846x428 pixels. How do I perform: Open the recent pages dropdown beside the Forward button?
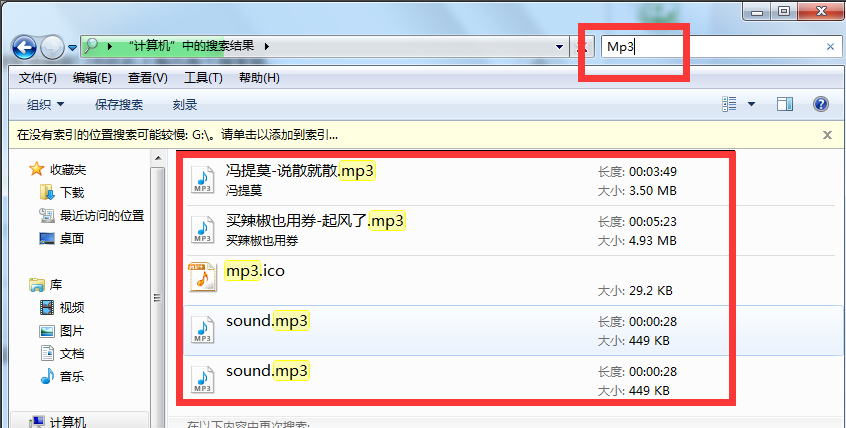point(73,48)
